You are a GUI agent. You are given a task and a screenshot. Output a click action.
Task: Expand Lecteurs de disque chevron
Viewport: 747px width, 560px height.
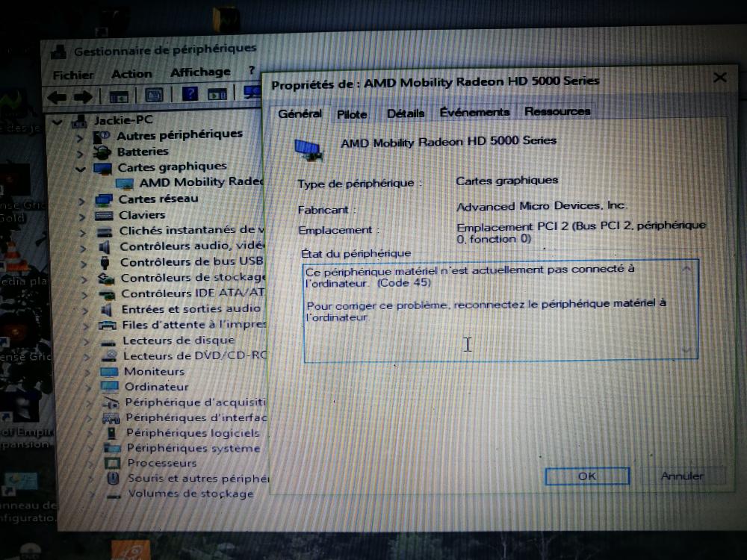point(86,342)
